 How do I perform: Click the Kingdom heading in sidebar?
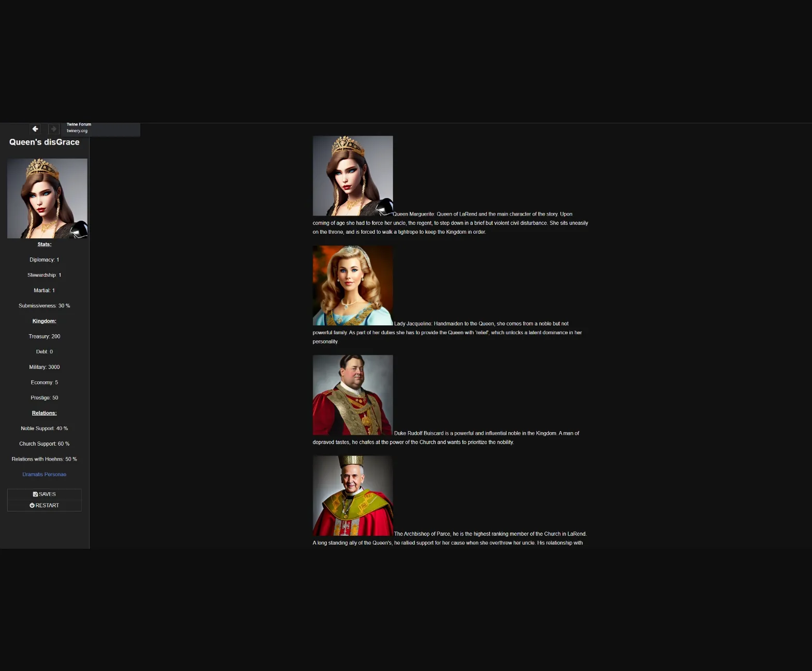tap(44, 321)
